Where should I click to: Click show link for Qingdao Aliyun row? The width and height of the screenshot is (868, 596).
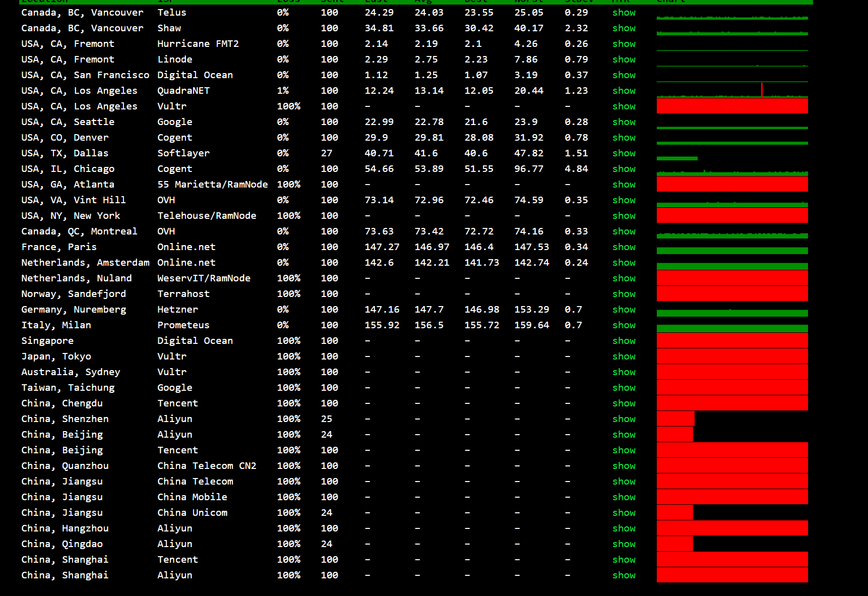[x=624, y=544]
